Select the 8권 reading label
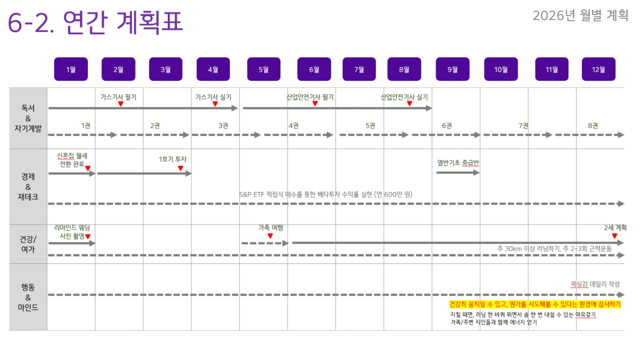The width and height of the screenshot is (644, 351). pos(593,125)
